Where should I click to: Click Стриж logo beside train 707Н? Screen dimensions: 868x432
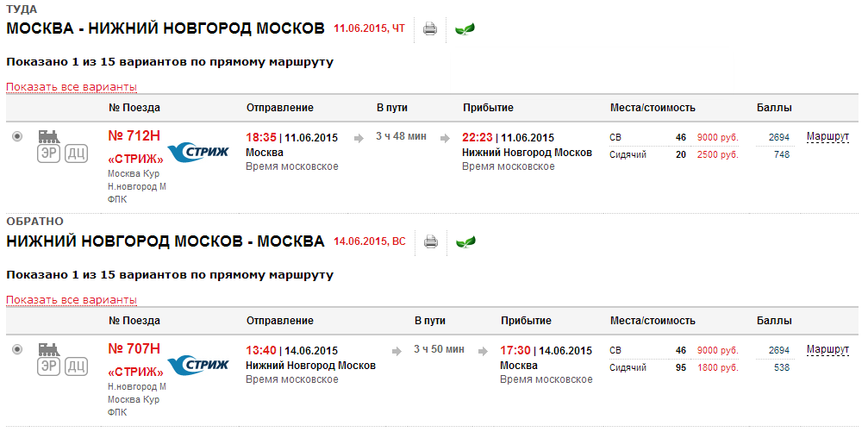(x=197, y=365)
